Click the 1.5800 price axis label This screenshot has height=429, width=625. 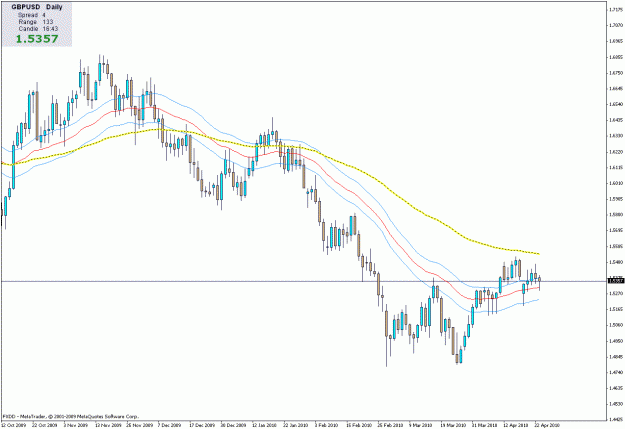[x=616, y=214]
